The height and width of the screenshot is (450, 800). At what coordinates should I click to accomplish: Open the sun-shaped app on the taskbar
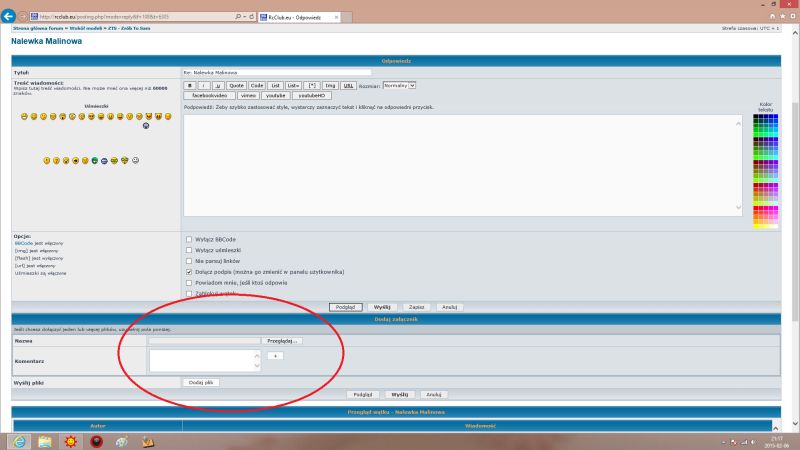pyautogui.click(x=70, y=441)
